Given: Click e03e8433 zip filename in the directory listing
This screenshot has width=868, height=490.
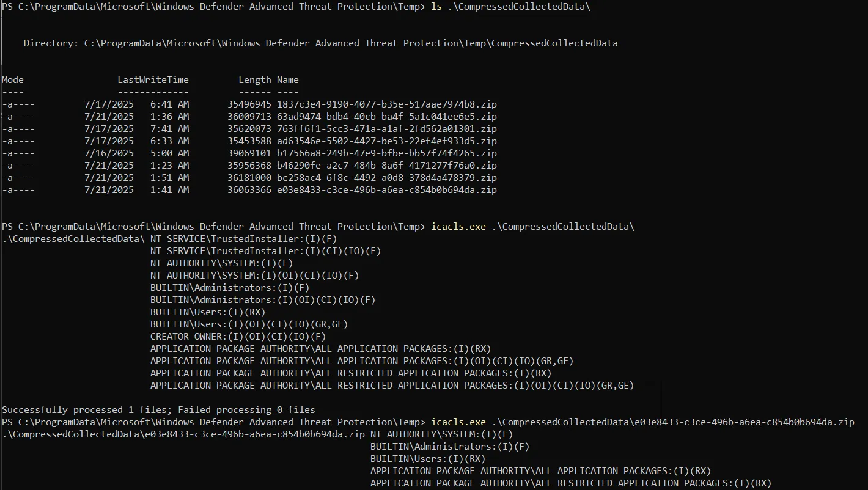Looking at the screenshot, I should [x=386, y=190].
